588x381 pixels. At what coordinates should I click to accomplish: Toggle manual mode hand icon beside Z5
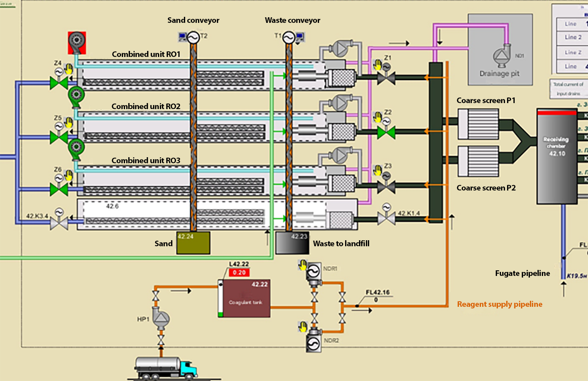pyautogui.click(x=69, y=122)
